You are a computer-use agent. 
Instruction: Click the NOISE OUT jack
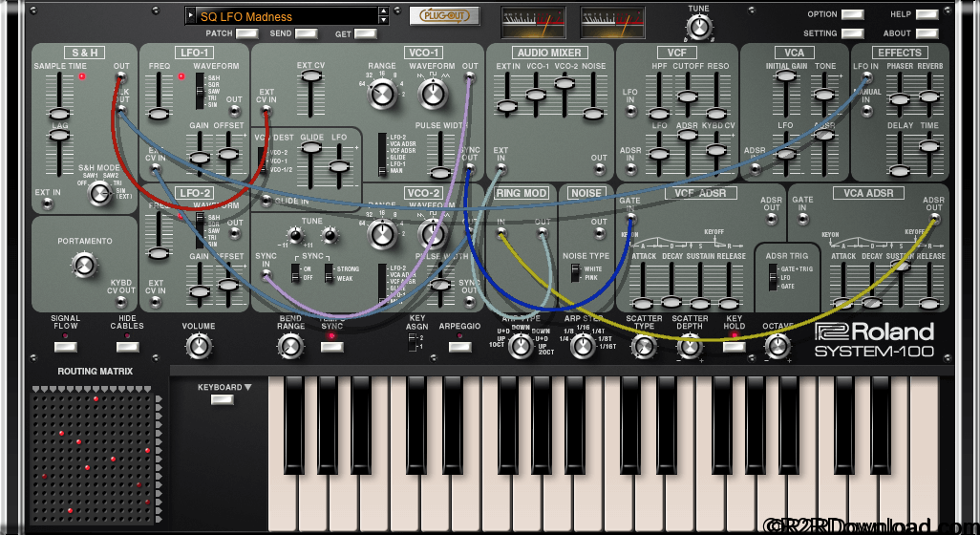[x=600, y=234]
